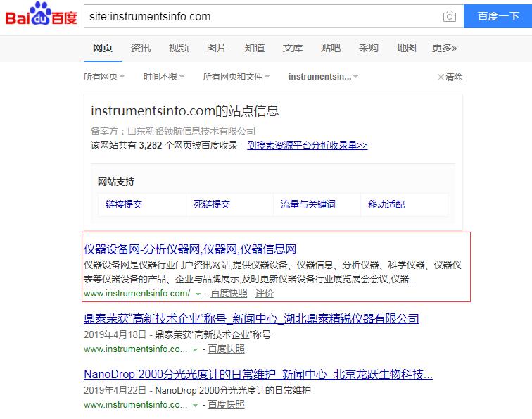Open 到搜索资源平台分析收录量>> link
This screenshot has height=419, width=532.
click(308, 145)
